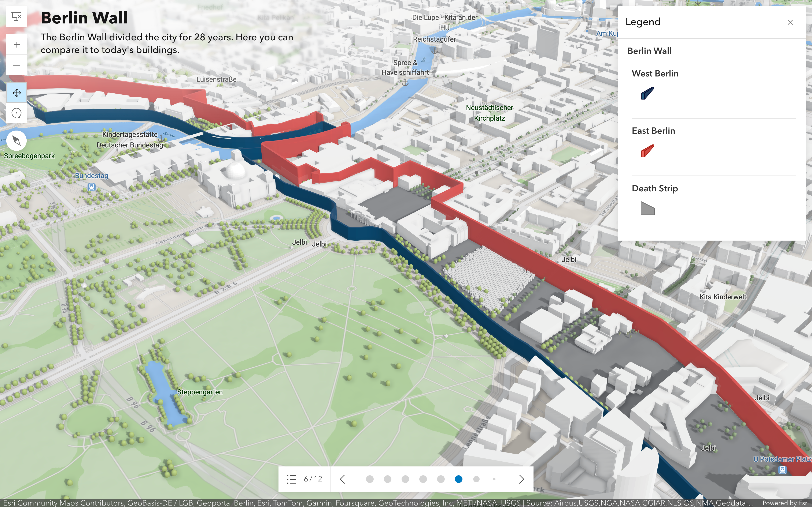This screenshot has width=812, height=507.
Task: Go to the previous slide arrow
Action: click(x=343, y=479)
